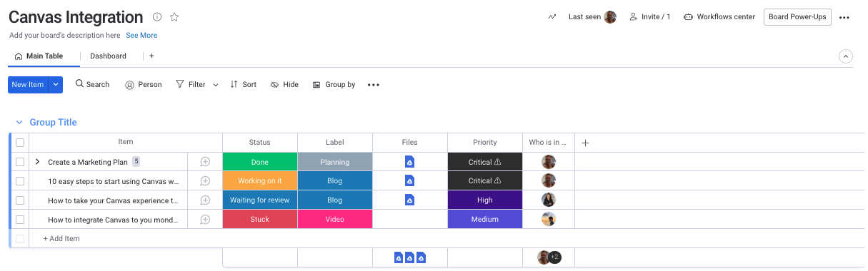The width and height of the screenshot is (868, 271).
Task: Open conversation for 10 easy steps item
Action: (x=205, y=181)
